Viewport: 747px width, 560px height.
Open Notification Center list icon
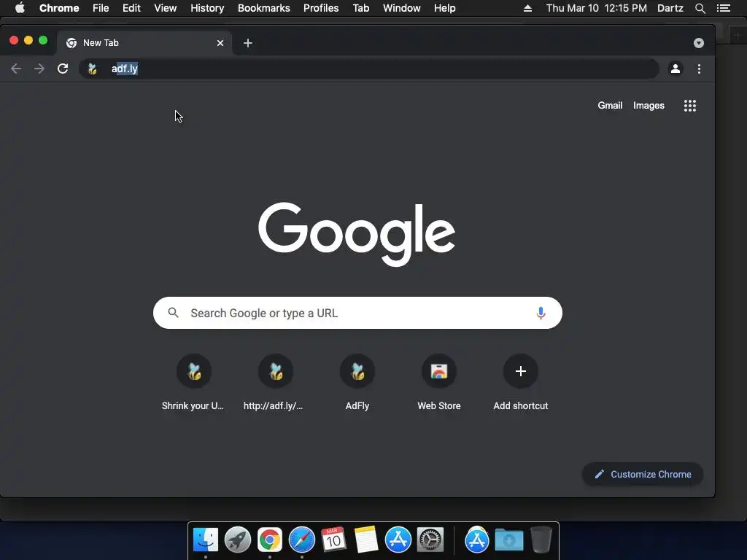coord(723,8)
